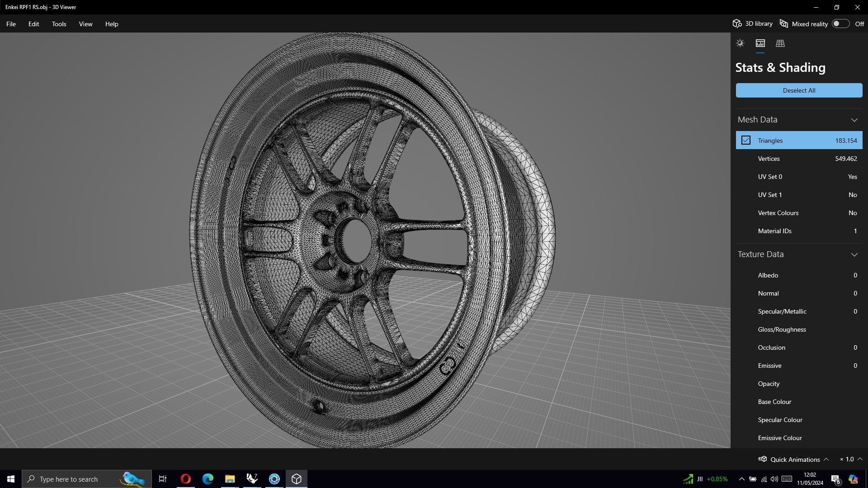Select the Material IDs row
The image size is (868, 488).
[x=799, y=231]
